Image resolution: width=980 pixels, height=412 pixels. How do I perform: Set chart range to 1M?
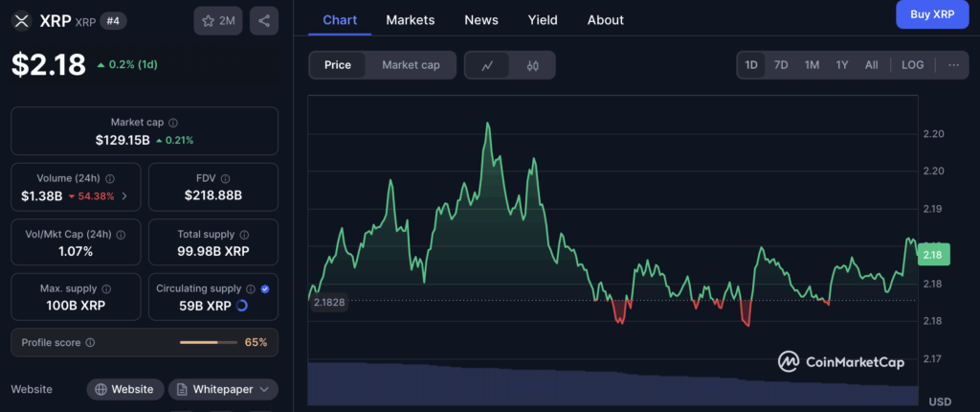click(x=812, y=65)
